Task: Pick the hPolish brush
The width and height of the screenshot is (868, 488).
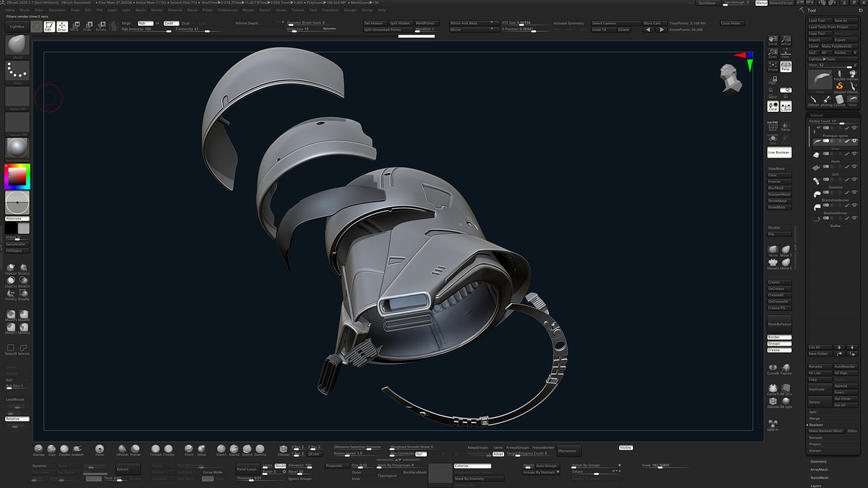Action: [122, 450]
